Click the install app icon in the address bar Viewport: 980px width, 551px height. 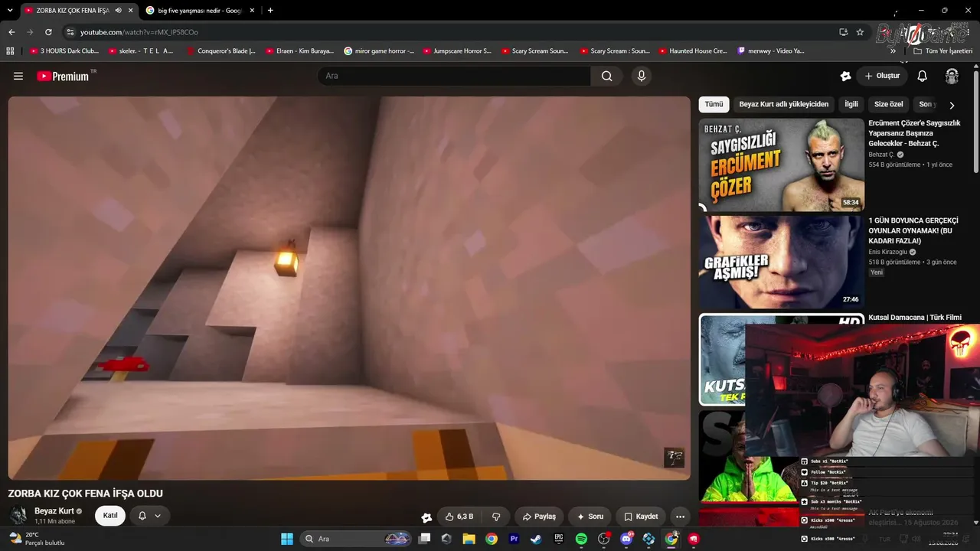click(843, 32)
